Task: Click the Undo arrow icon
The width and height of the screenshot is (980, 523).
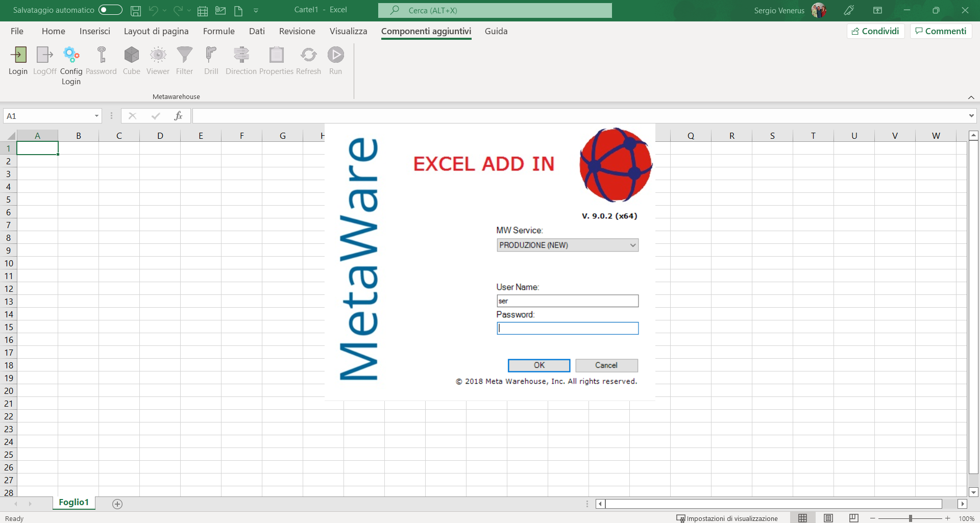Action: click(153, 10)
